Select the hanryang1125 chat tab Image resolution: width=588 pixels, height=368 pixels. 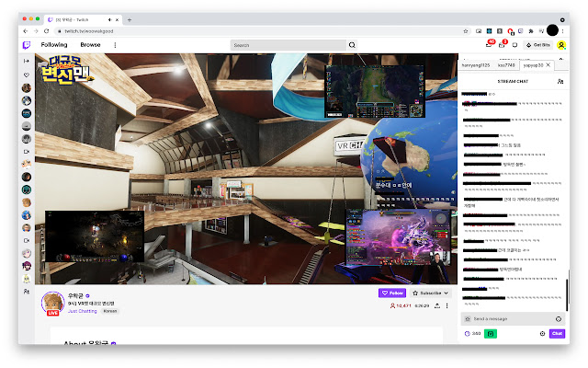476,65
